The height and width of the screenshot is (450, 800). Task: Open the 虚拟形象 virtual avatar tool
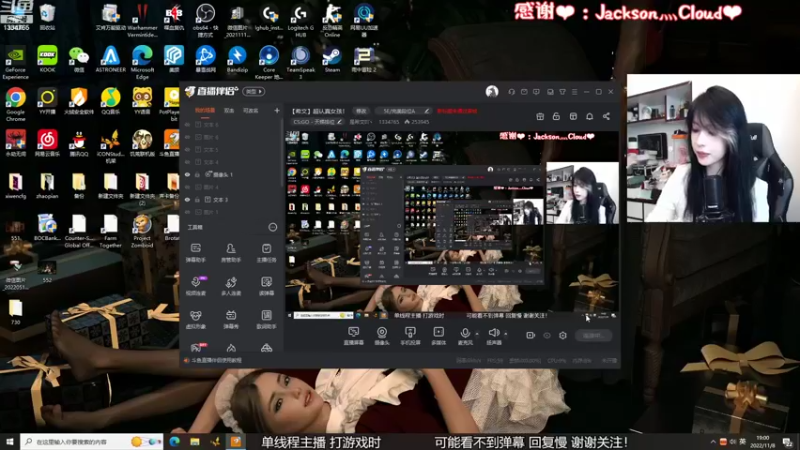pos(195,319)
